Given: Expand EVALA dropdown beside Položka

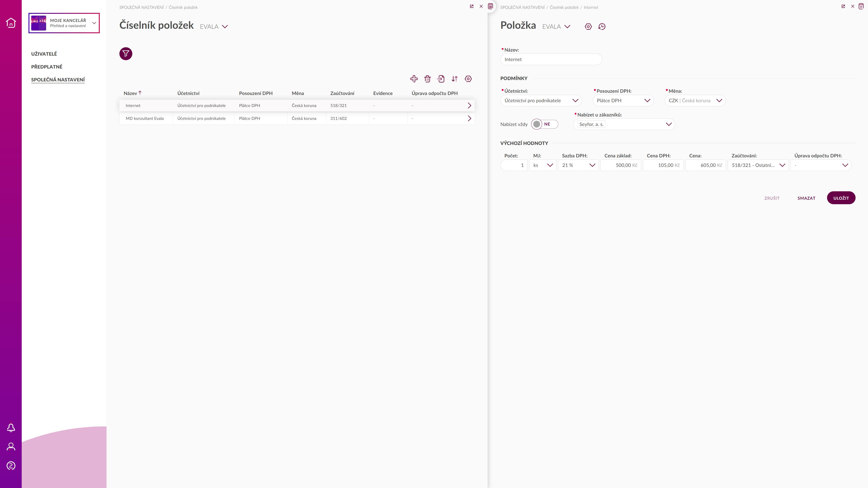Looking at the screenshot, I should 556,27.
